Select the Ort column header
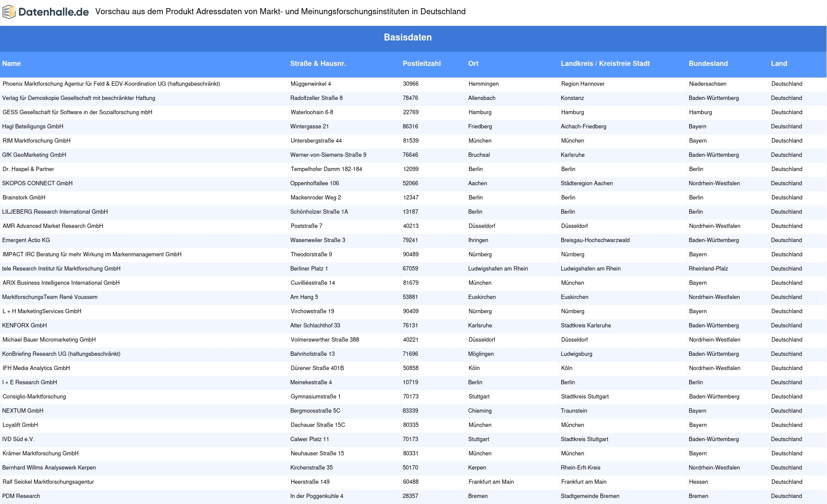 pos(473,64)
